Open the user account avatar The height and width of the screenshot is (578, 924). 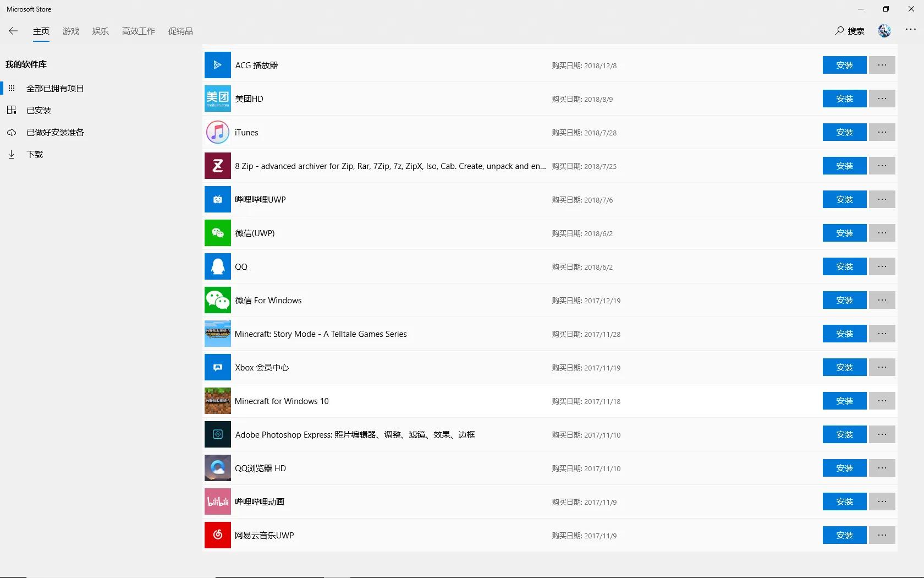point(884,31)
